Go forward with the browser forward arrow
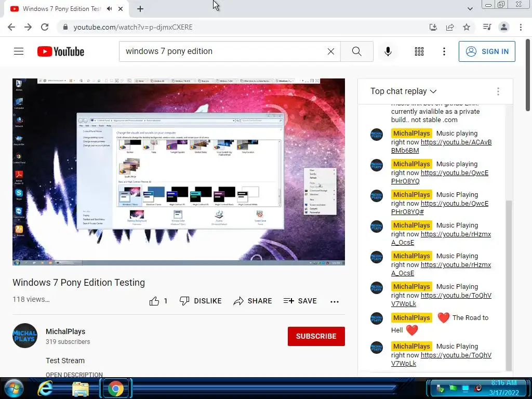Viewport: 532px width, 399px height. (x=28, y=27)
